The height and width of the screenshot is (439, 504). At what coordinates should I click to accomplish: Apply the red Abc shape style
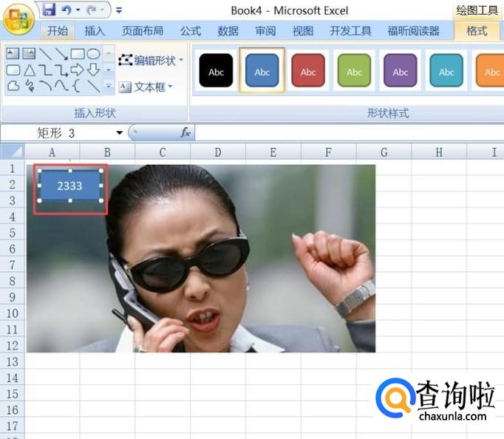tap(308, 71)
